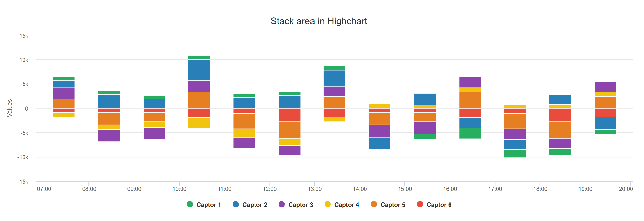Click the green bottom segment at 17:00
The height and width of the screenshot is (221, 644).
point(515,154)
